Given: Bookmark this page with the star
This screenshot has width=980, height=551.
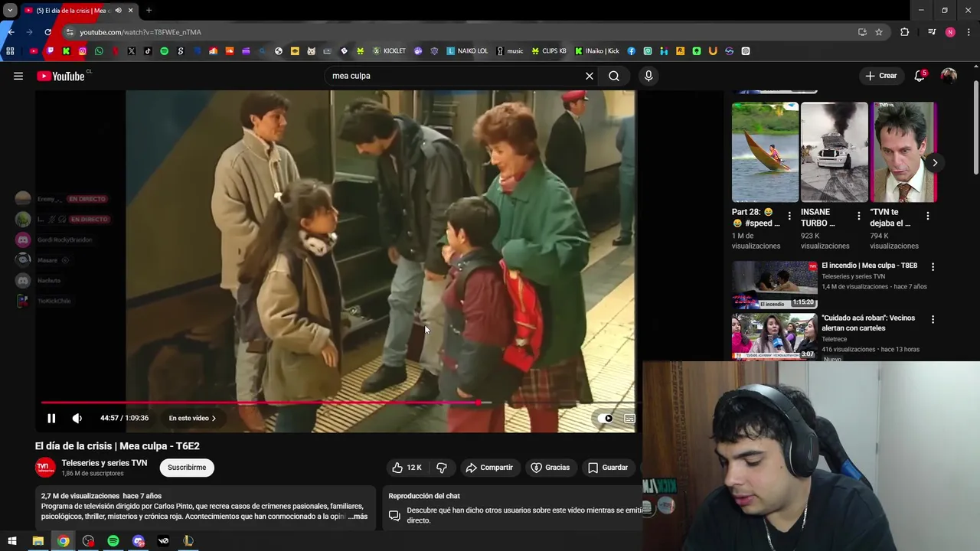Looking at the screenshot, I should [x=879, y=32].
